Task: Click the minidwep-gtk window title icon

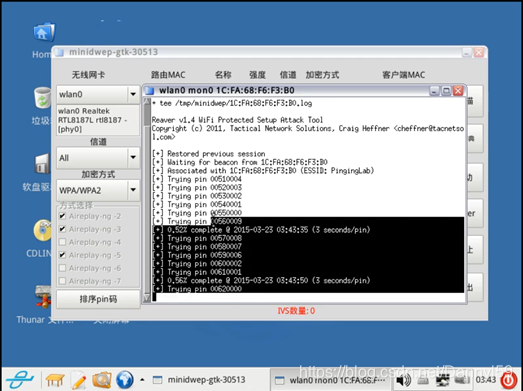Action: coord(59,52)
